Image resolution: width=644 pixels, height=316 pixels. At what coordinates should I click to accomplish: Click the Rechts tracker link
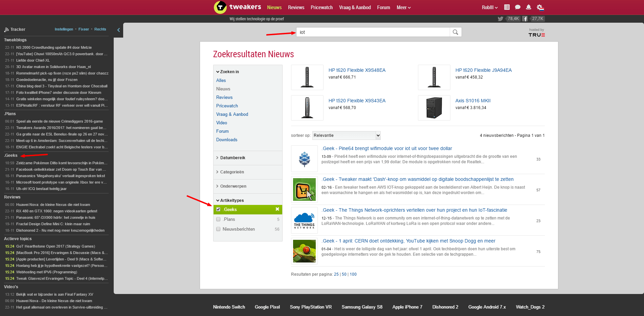pos(100,29)
